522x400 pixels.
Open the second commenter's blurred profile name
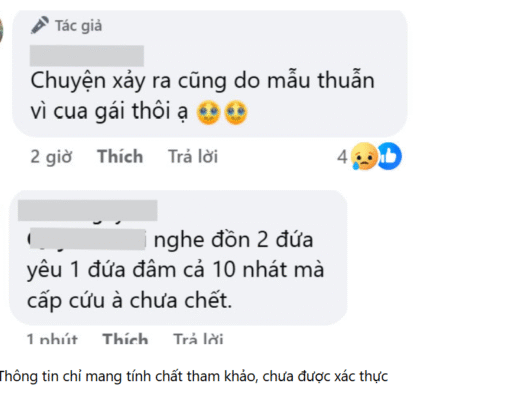click(87, 210)
